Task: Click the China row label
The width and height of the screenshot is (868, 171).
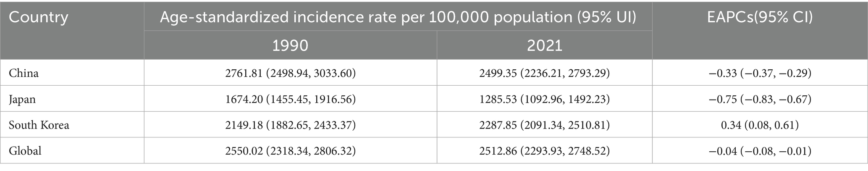Action: [24, 73]
